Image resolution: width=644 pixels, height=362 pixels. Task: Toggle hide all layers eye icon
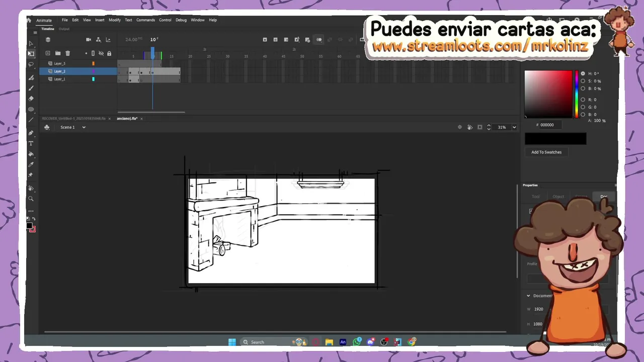coord(101,53)
